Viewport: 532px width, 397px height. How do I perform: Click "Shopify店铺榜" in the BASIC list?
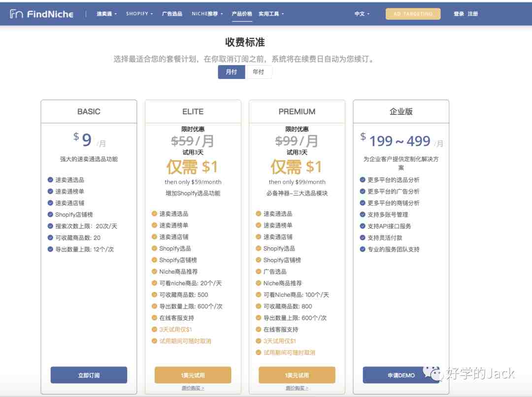point(74,215)
